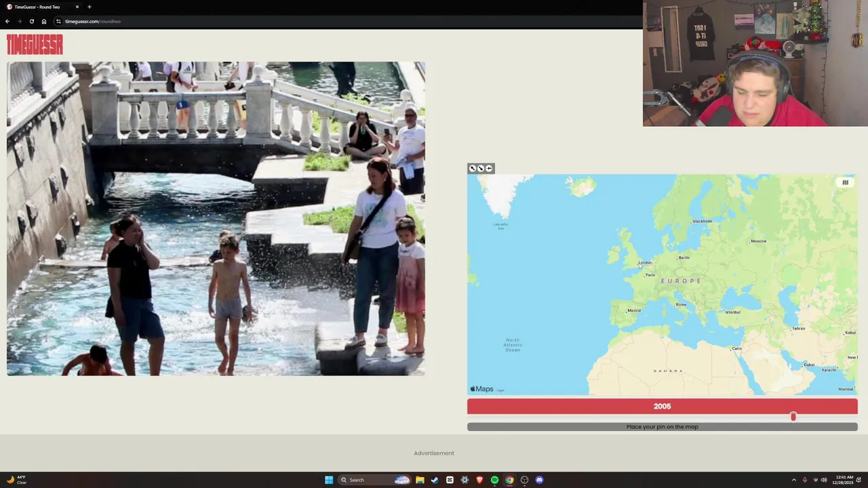Place pin on Cairo
This screenshot has height=488, width=868.
(736, 348)
